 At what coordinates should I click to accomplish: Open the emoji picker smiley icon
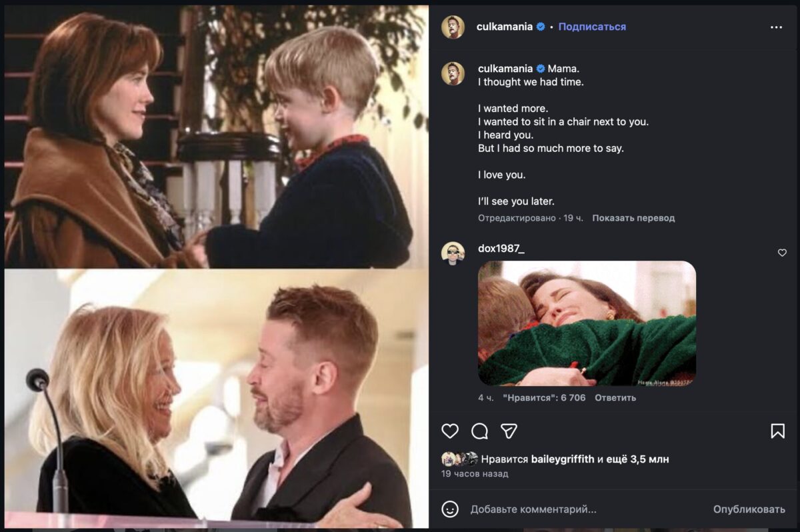[450, 509]
